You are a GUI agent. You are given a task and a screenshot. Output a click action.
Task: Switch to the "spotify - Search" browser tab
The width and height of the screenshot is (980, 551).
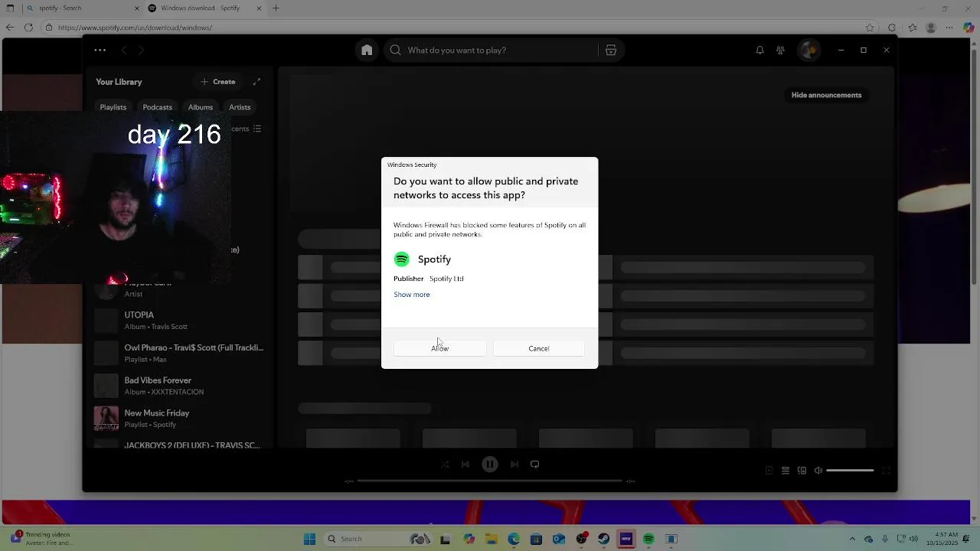(83, 8)
